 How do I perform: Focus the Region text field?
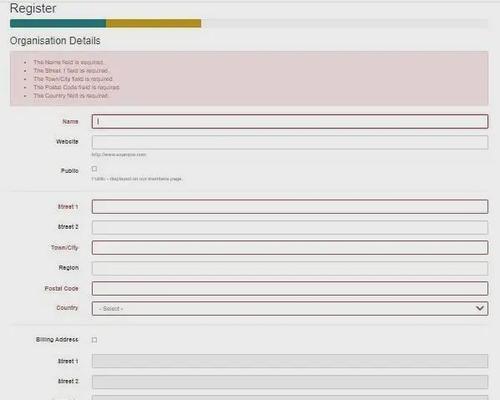click(x=290, y=268)
